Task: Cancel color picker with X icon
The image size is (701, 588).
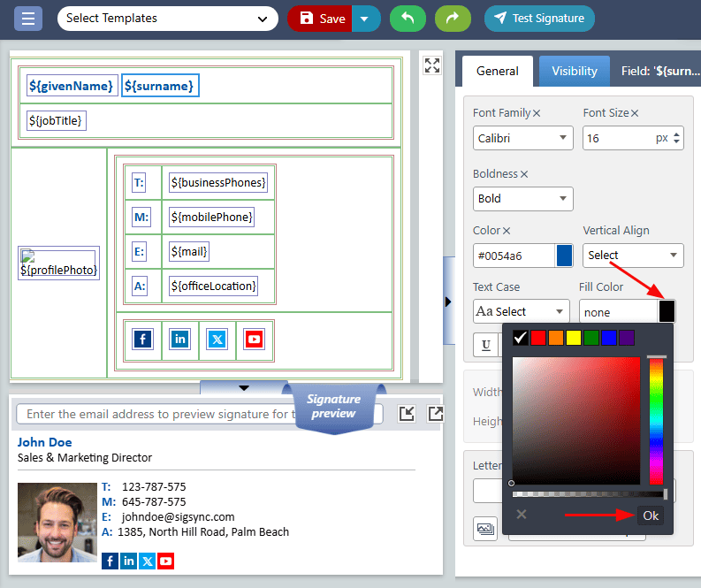Action: [x=522, y=514]
